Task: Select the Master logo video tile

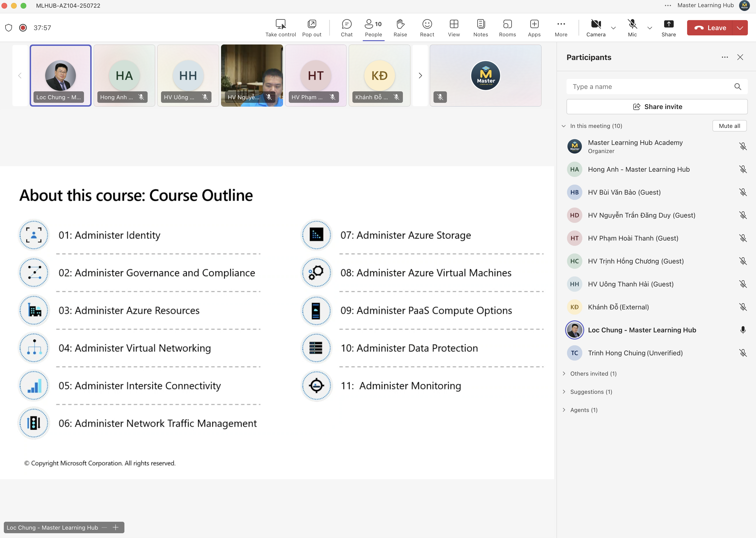Action: (x=486, y=76)
